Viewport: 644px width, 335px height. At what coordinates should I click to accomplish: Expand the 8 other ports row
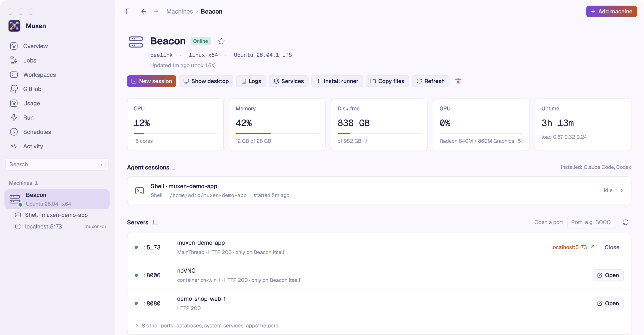click(379, 326)
